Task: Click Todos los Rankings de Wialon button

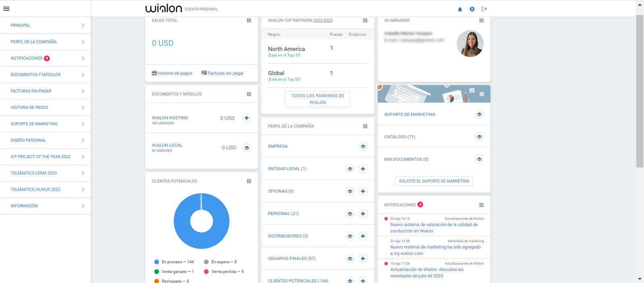Action: [318, 99]
